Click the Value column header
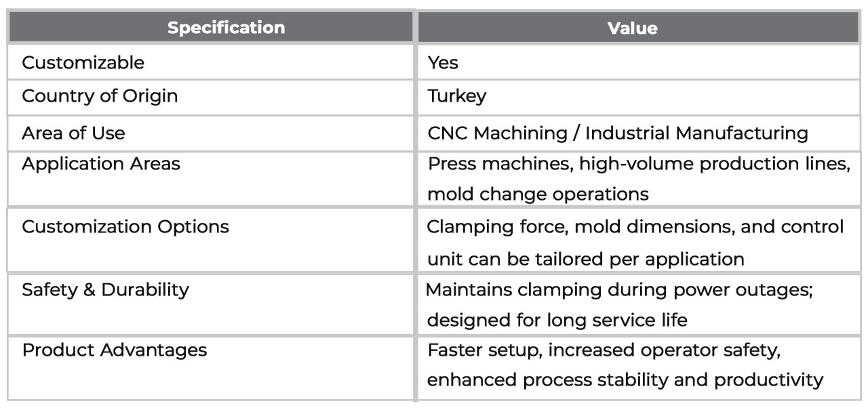 click(632, 28)
